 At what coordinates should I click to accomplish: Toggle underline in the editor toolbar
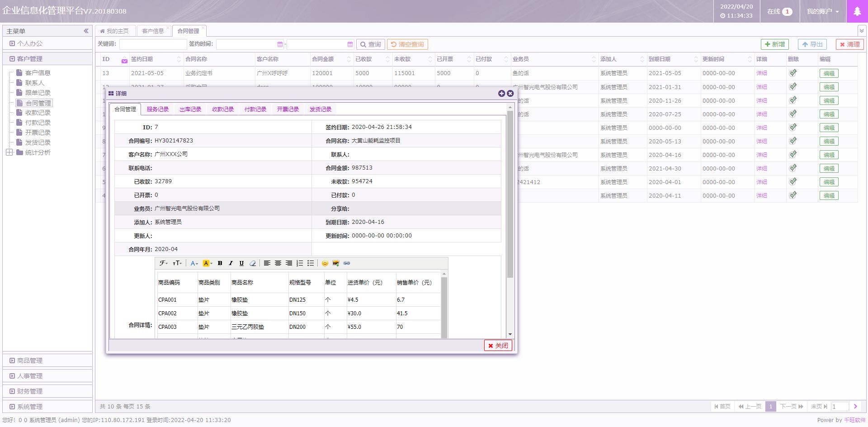241,263
